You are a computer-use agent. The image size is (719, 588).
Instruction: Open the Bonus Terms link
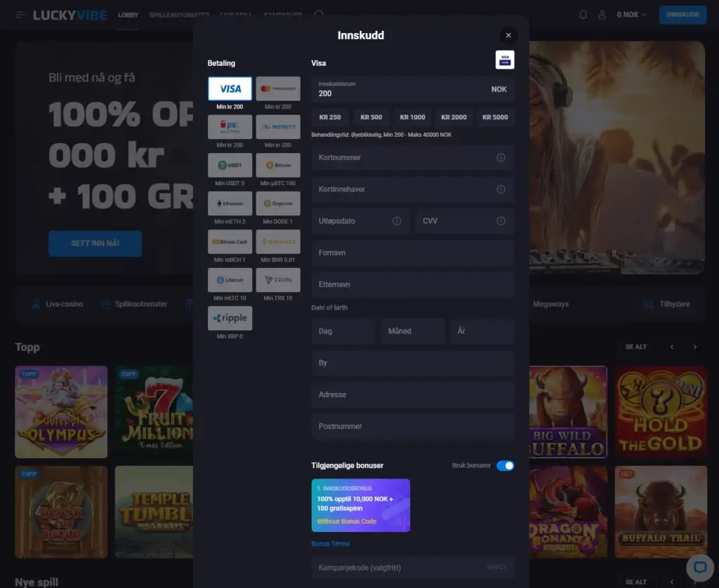click(330, 544)
